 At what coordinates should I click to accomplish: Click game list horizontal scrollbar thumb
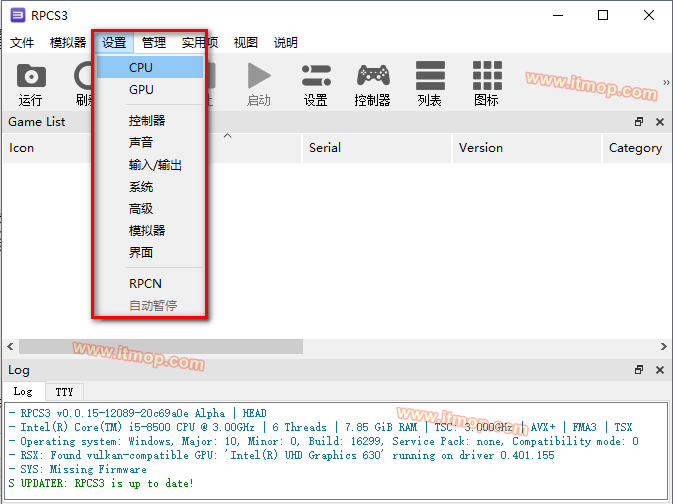tap(161, 346)
